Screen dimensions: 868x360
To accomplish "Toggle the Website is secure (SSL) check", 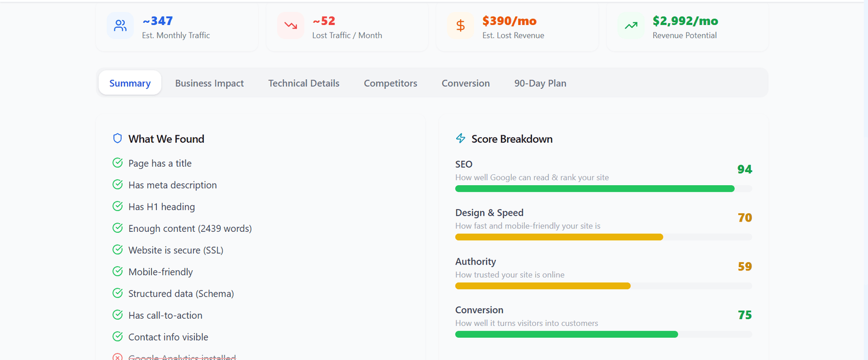I will click(x=118, y=250).
